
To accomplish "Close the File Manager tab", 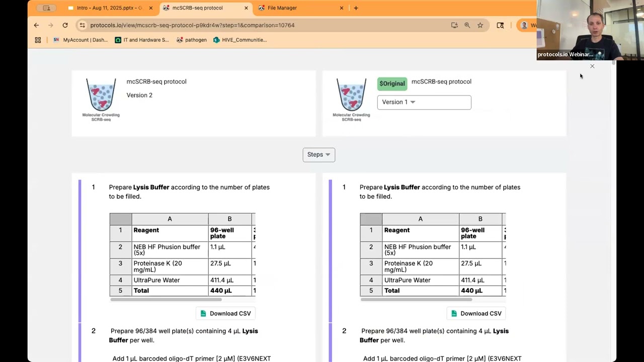I will pyautogui.click(x=342, y=8).
